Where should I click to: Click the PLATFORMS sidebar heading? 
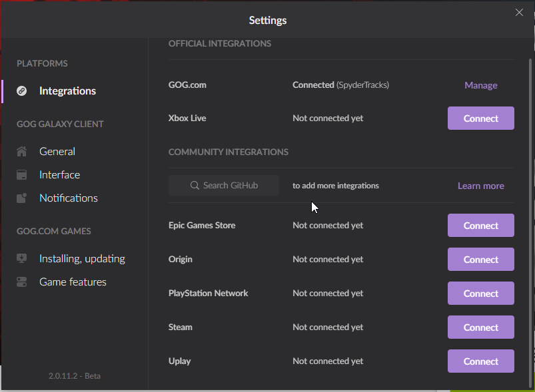[43, 63]
